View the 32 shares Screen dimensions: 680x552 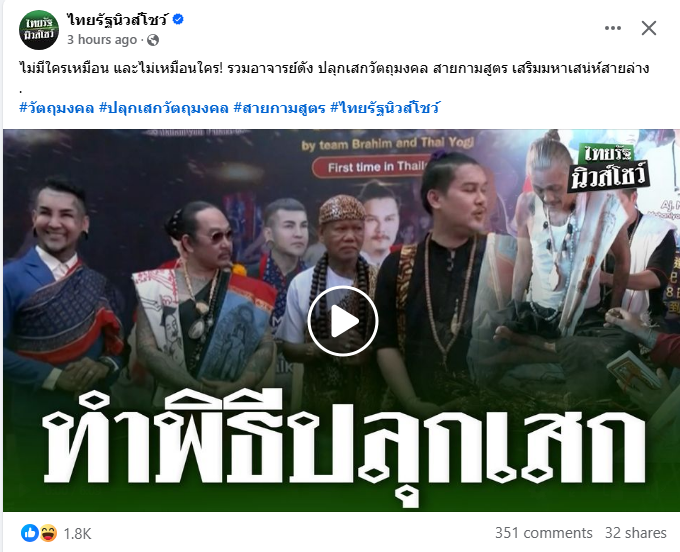click(x=635, y=533)
